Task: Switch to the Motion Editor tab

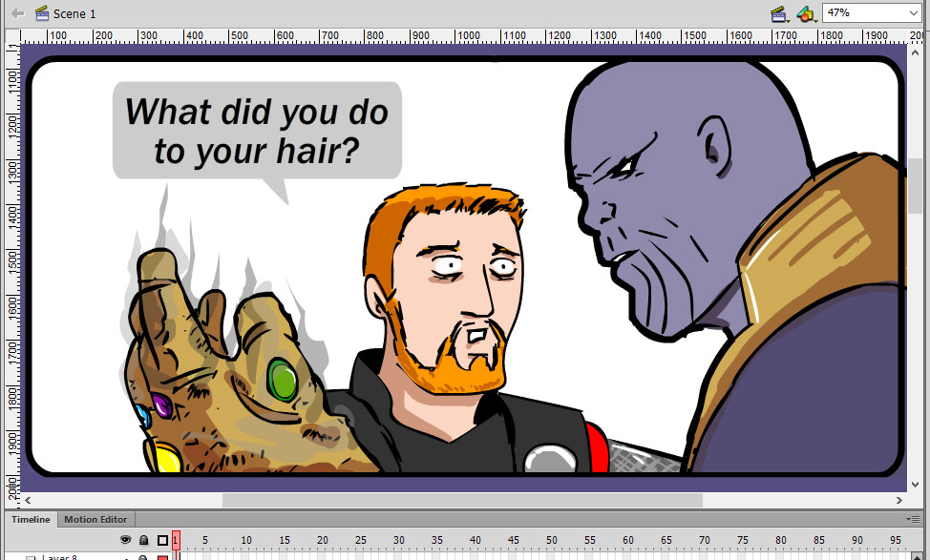Action: (x=95, y=520)
